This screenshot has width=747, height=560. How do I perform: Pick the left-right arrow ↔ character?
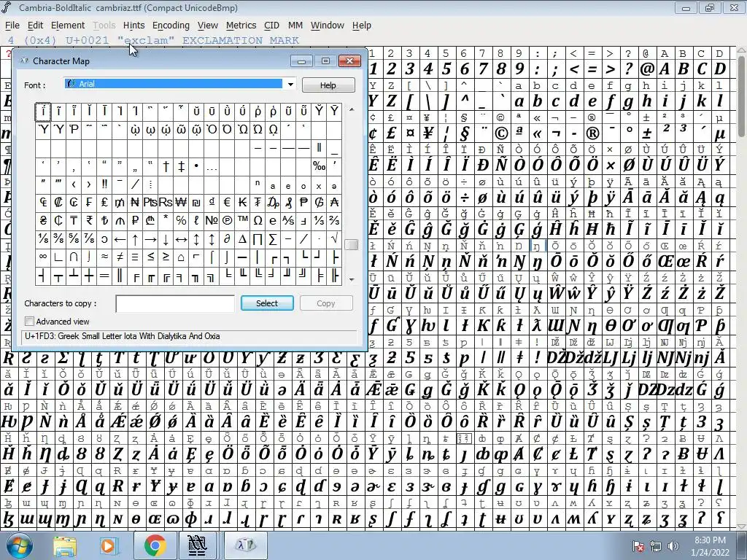(x=181, y=239)
